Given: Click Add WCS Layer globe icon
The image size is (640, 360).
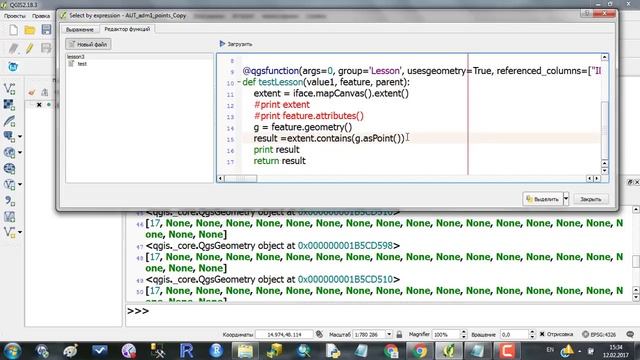Looking at the screenshot, I should (x=9, y=169).
